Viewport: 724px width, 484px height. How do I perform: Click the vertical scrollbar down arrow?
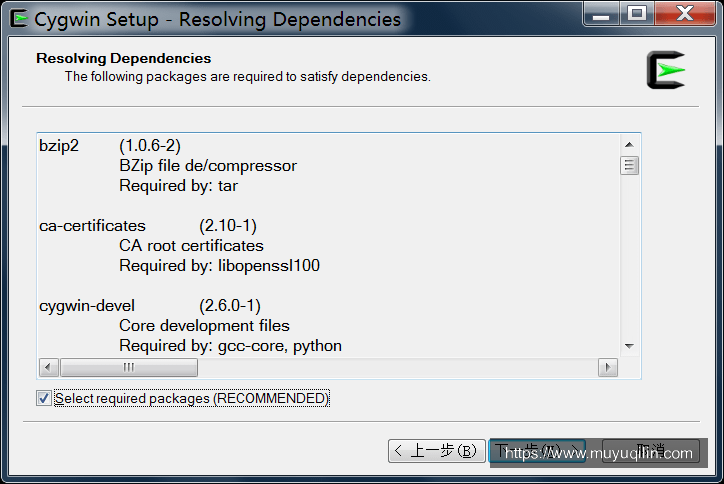coord(629,346)
